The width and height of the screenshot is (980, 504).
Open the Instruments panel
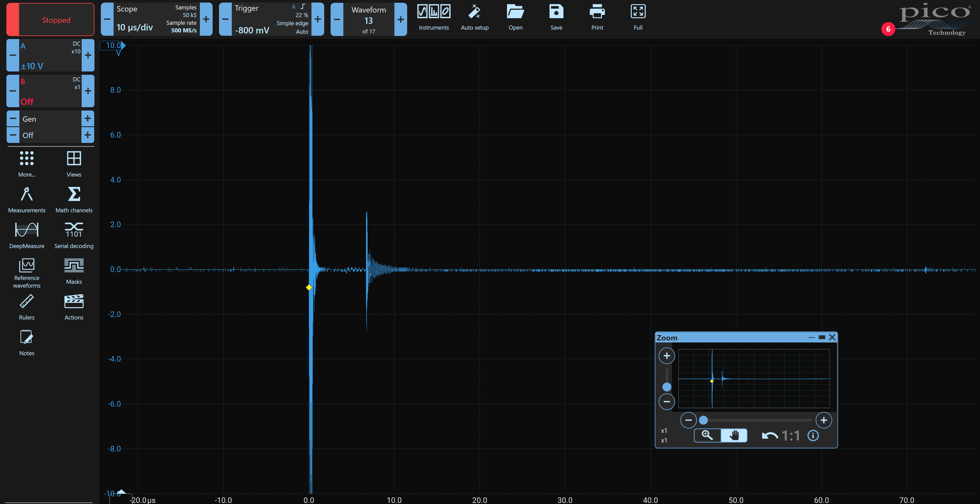[x=434, y=18]
